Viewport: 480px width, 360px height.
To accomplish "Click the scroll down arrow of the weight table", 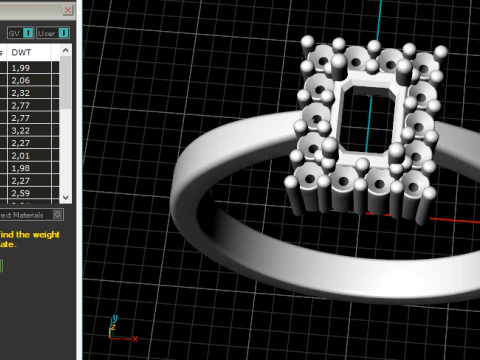I will tap(66, 197).
